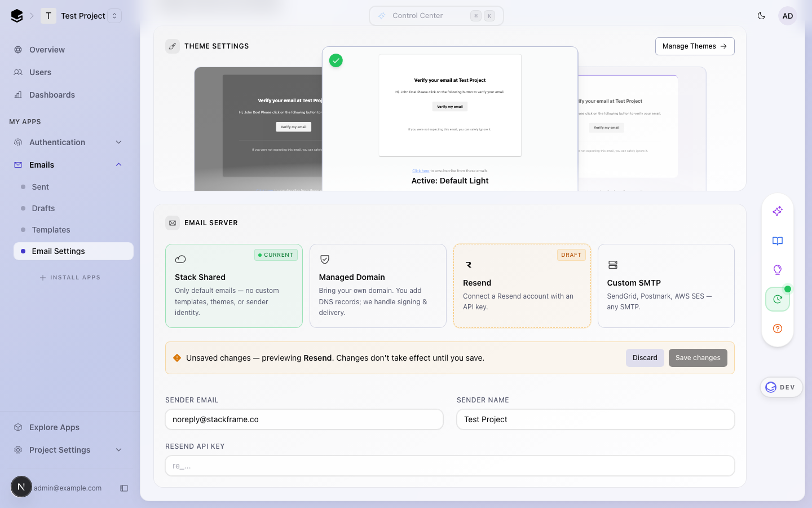
Task: Select Email Settings in sidebar
Action: [x=73, y=251]
